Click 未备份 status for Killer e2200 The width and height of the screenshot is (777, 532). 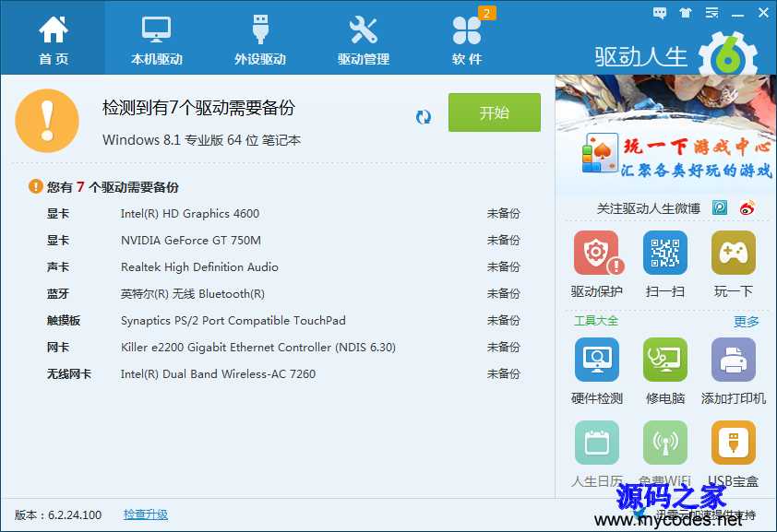pos(504,348)
